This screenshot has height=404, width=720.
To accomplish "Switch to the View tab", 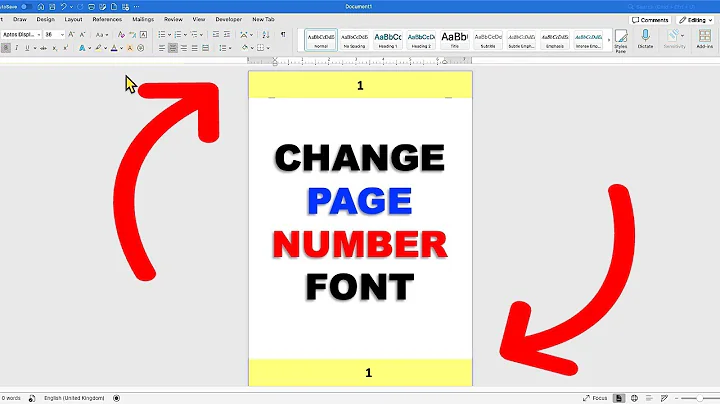I will pos(199,19).
